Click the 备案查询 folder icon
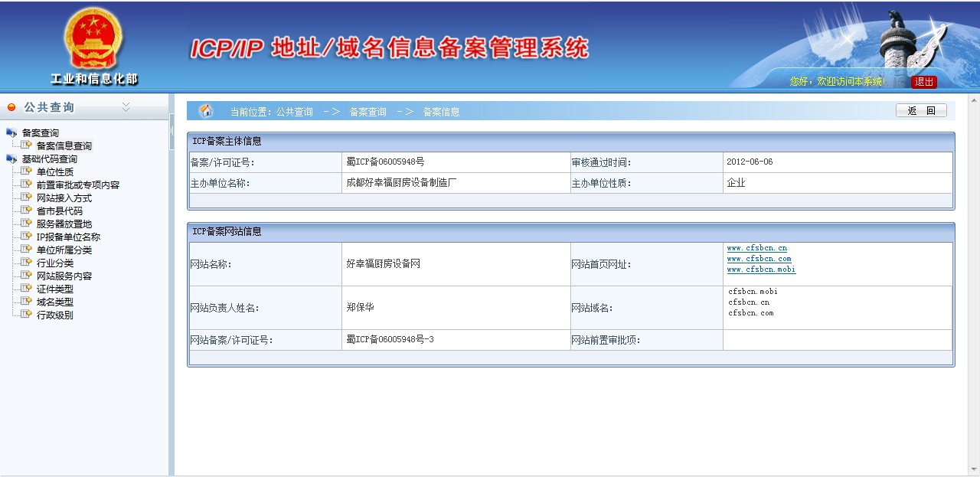Image resolution: width=980 pixels, height=477 pixels. point(11,132)
